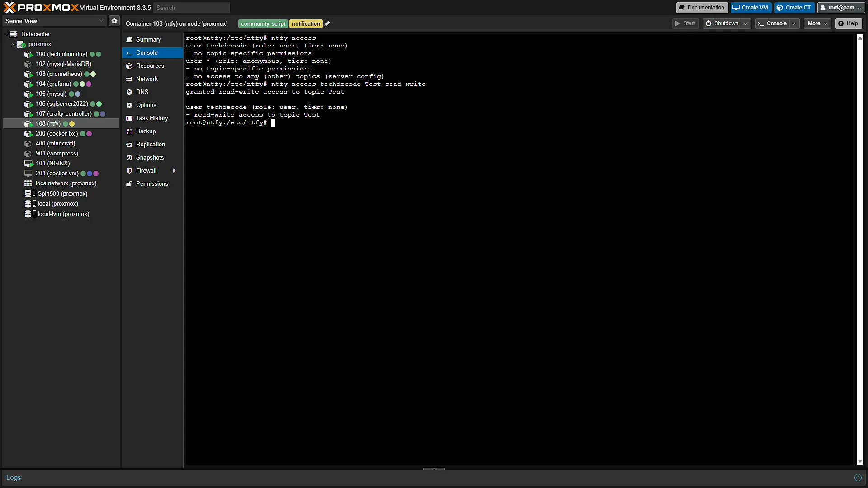
Task: Click the Replication retweet icon
Action: coord(129,145)
